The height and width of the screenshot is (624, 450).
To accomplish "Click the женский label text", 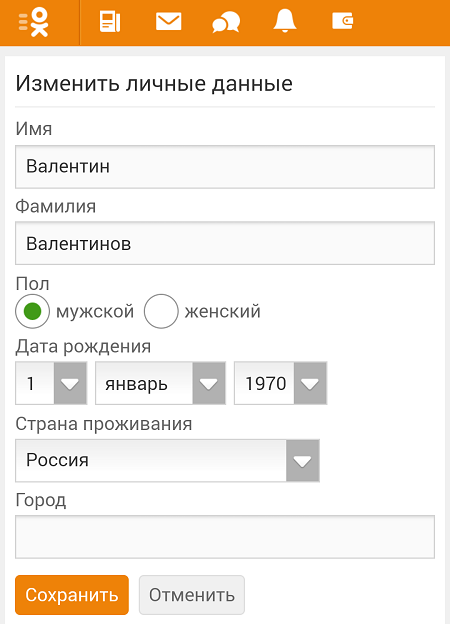I will pos(222,312).
